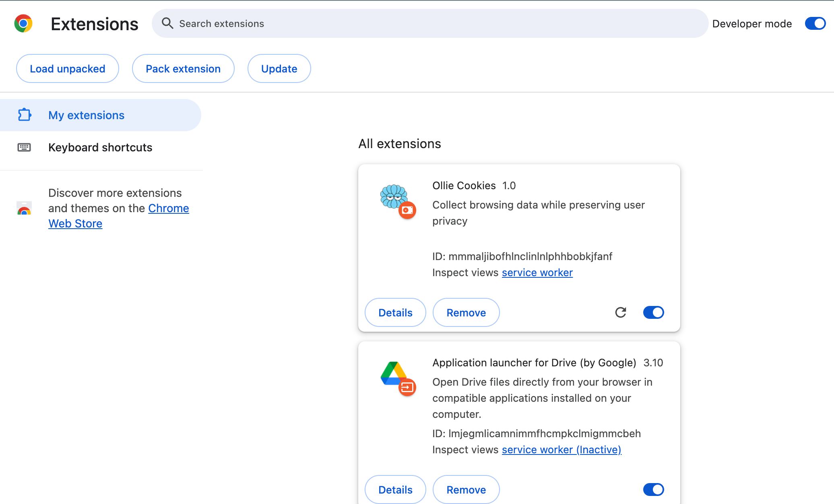Click the Chrome Web Store icon
The image size is (834, 504).
point(24,208)
